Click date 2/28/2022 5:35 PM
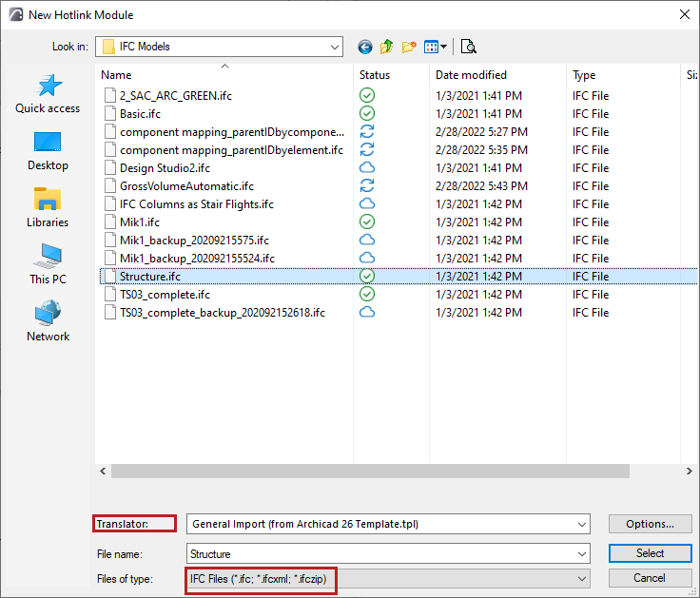 tap(481, 150)
